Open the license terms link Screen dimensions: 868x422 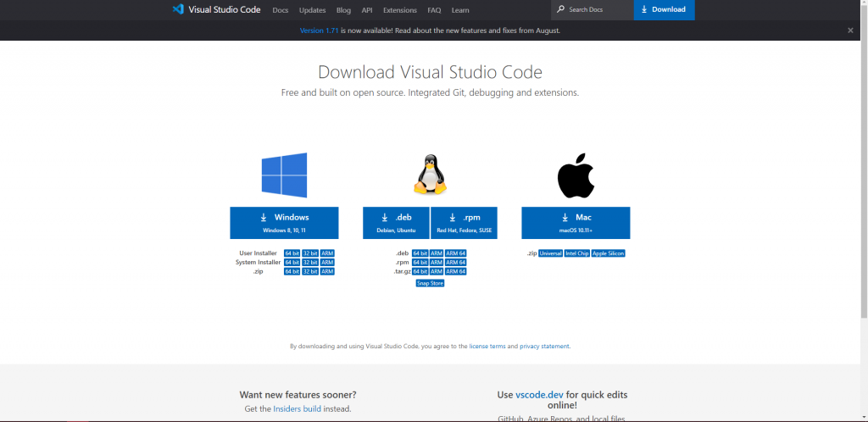pos(487,347)
